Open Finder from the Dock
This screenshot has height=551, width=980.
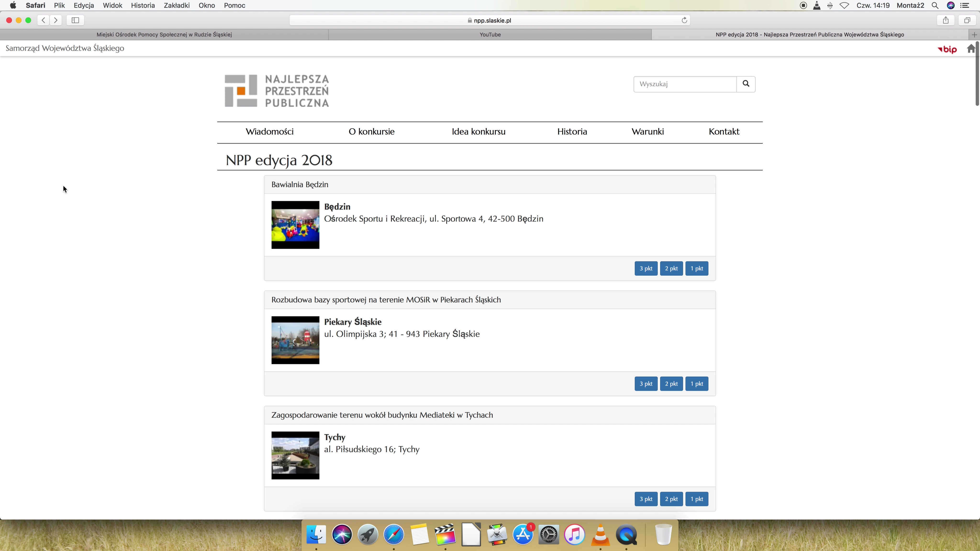[316, 534]
